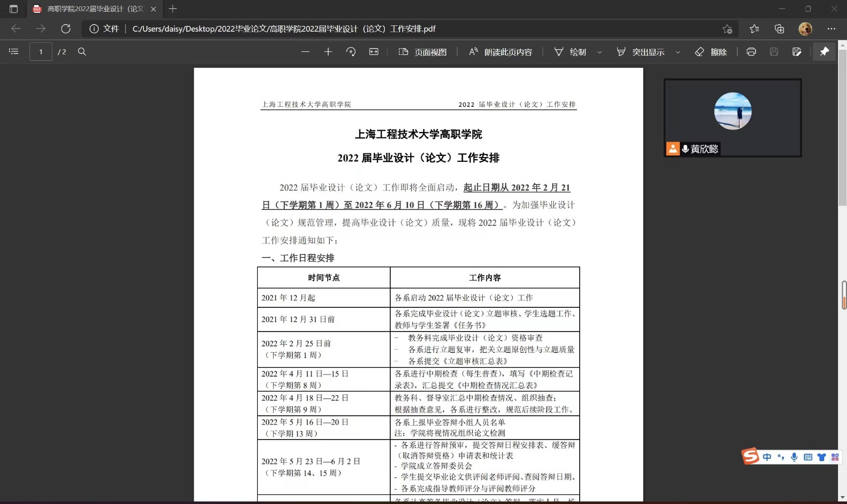
Task: Open the browser profile avatar
Action: click(x=805, y=29)
